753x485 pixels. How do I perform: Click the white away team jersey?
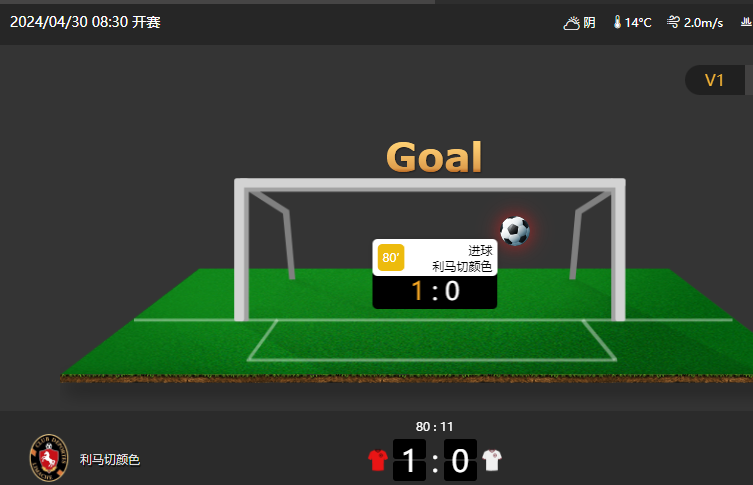(492, 460)
